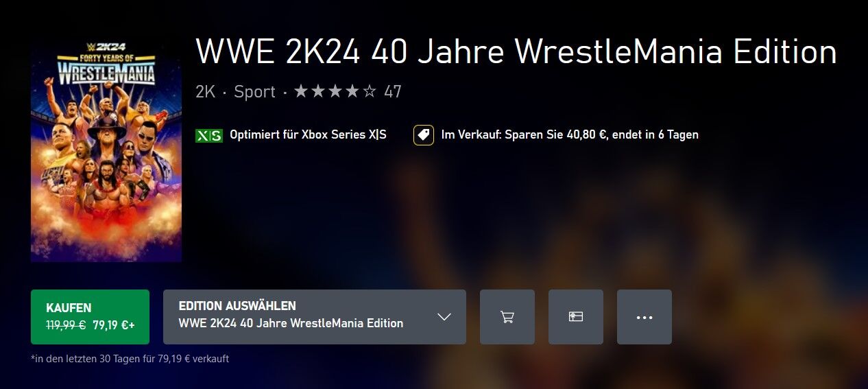Open the EDITION AUSWÄHLEN dropdown
The width and height of the screenshot is (868, 389).
(315, 317)
